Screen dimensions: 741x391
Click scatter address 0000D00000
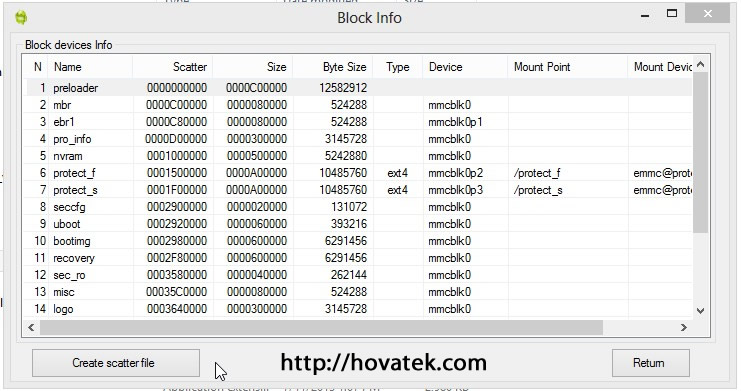pyautogui.click(x=176, y=139)
